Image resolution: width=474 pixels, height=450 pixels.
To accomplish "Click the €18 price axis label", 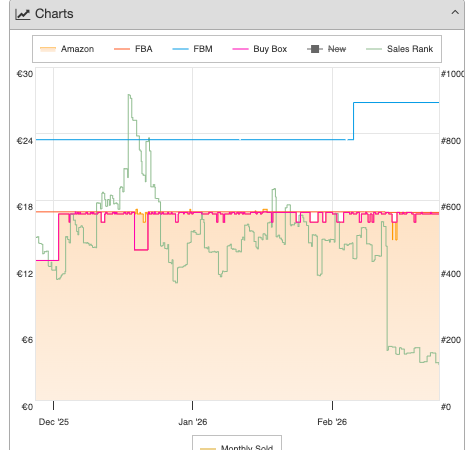I will [x=25, y=207].
